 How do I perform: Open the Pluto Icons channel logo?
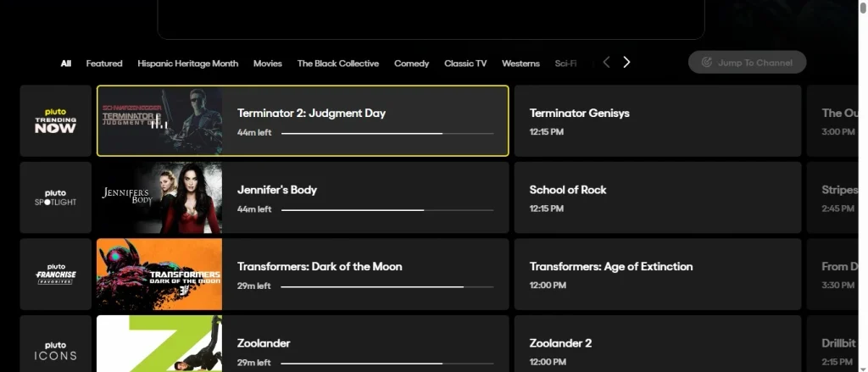(x=55, y=344)
